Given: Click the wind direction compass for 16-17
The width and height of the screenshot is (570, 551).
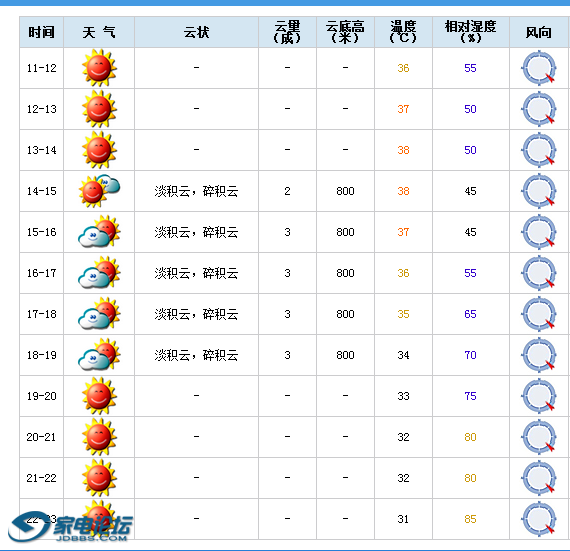Looking at the screenshot, I should 539,273.
